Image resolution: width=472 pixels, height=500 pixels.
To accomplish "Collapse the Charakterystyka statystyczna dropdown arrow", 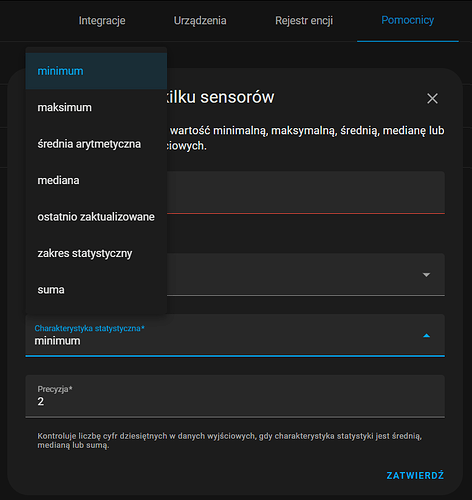I will 426,336.
